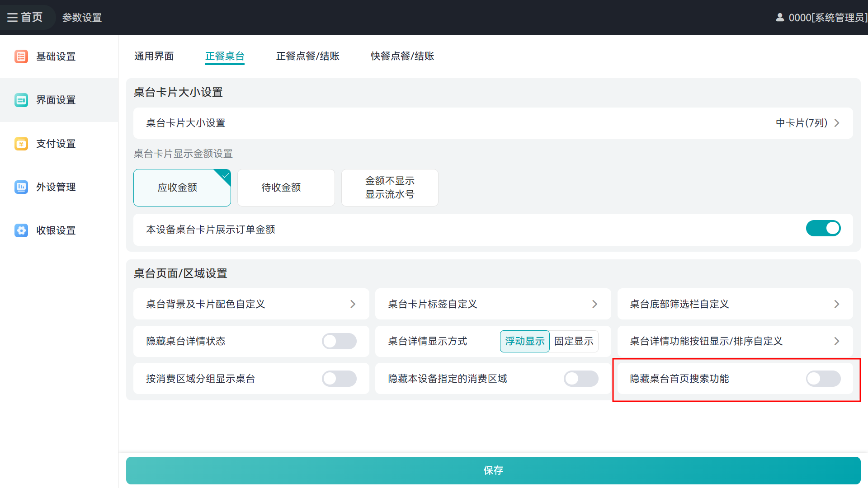Expand 桌台底部筛选栏自定义 arrow
The height and width of the screenshot is (488, 868).
tap(836, 304)
